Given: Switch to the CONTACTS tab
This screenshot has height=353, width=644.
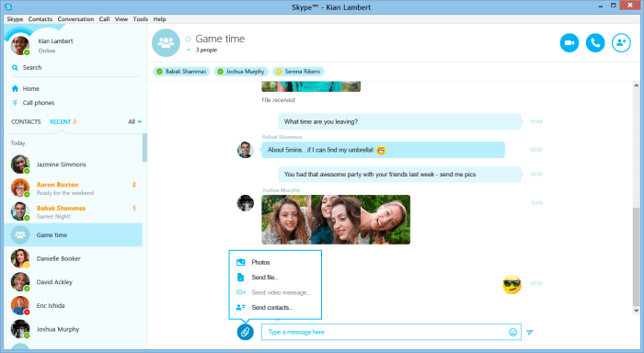Looking at the screenshot, I should click(x=26, y=122).
